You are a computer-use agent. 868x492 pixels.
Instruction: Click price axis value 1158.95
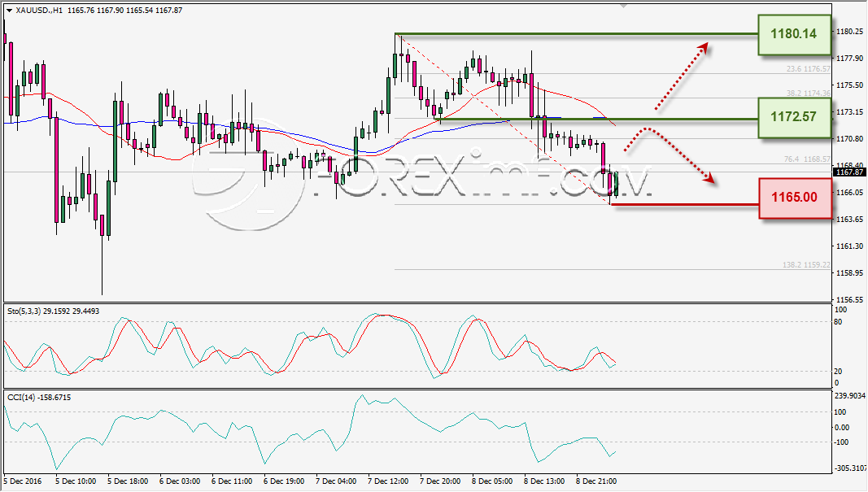pyautogui.click(x=850, y=273)
